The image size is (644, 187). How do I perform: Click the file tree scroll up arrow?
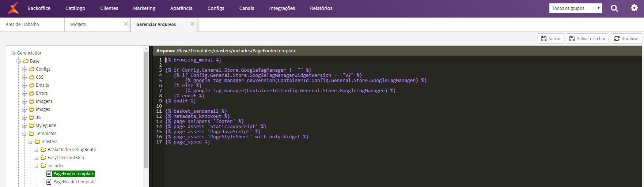(146, 49)
